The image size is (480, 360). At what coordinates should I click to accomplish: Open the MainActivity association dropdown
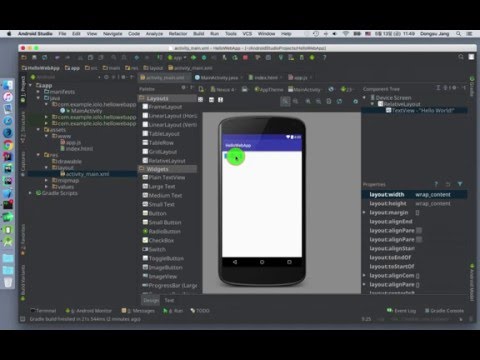[x=305, y=89]
